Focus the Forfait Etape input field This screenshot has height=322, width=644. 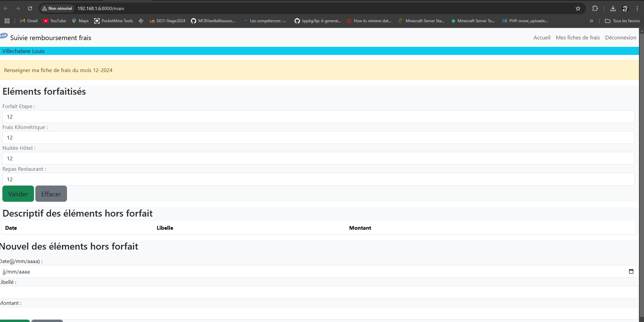[318, 117]
